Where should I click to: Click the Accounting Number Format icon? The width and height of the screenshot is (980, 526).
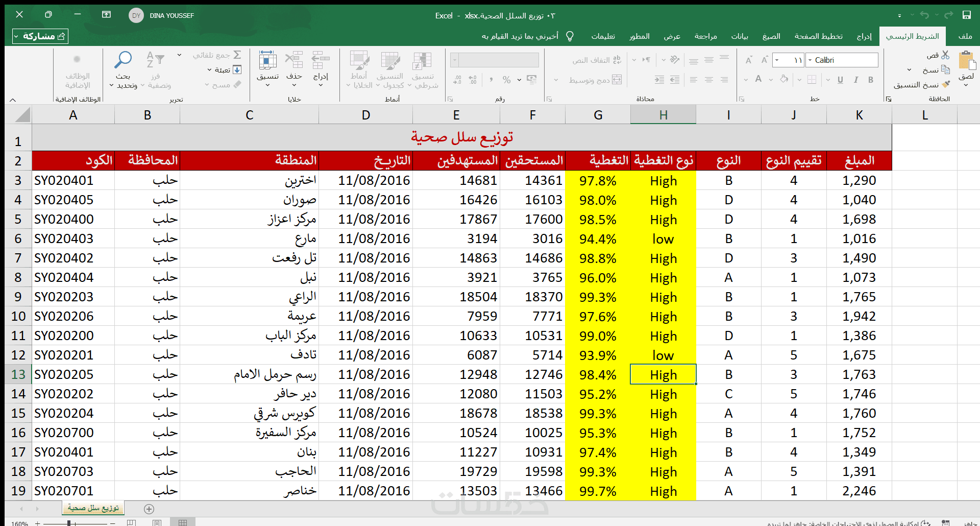(x=532, y=80)
